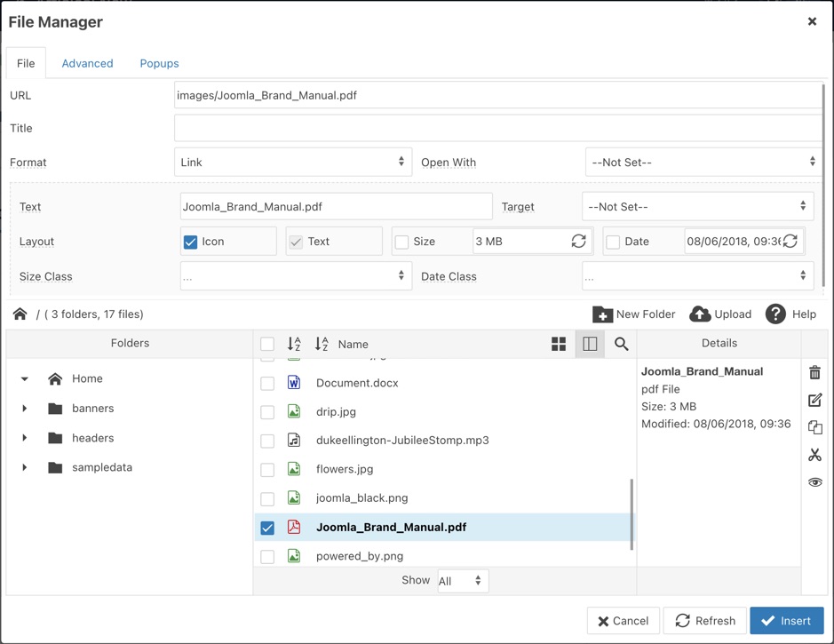The image size is (834, 644).
Task: Delete the selected file with trash icon
Action: (814, 372)
